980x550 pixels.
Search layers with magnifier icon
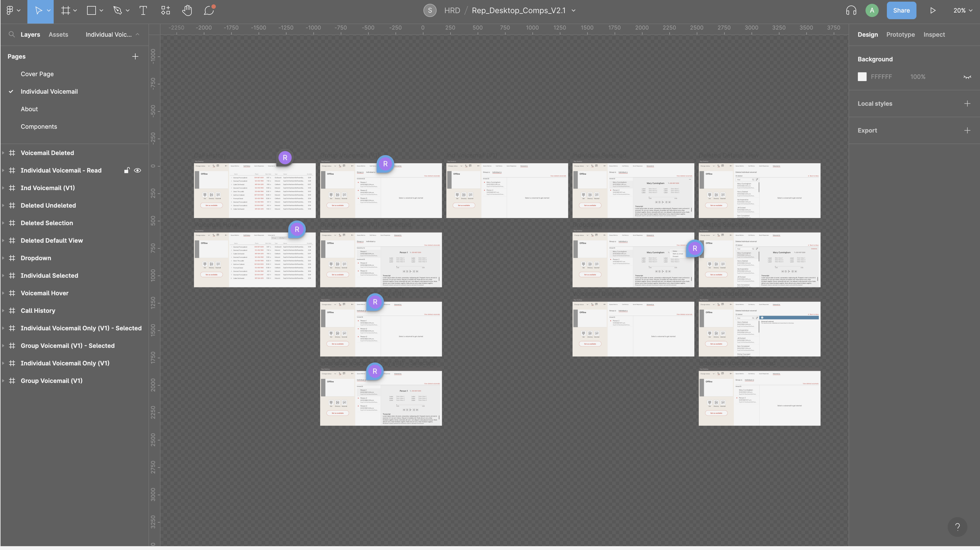[x=12, y=34]
